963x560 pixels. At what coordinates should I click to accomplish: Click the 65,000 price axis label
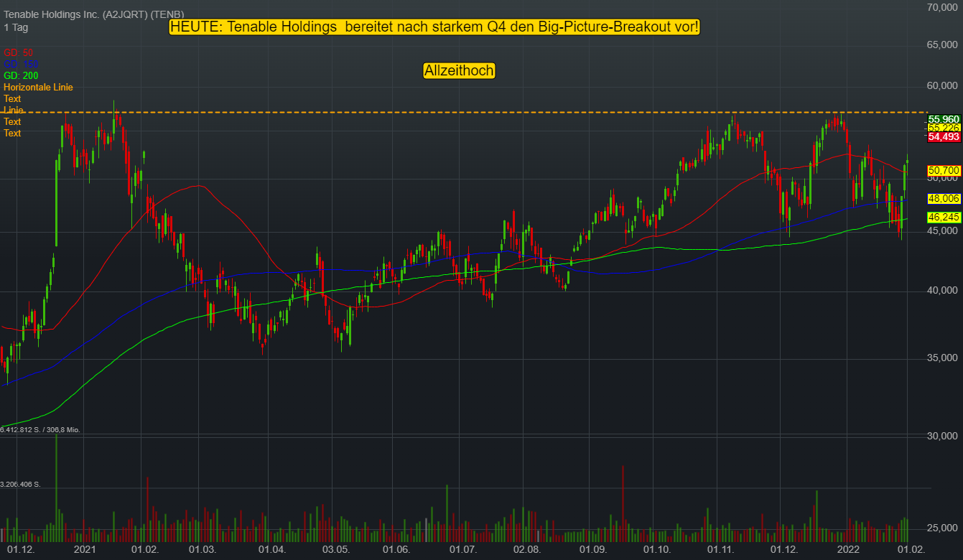coord(943,45)
